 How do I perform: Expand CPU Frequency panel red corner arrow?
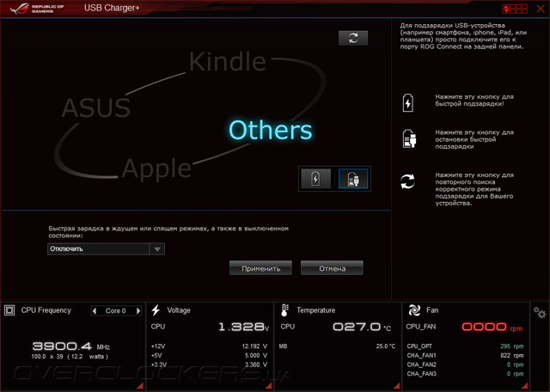pos(140,386)
